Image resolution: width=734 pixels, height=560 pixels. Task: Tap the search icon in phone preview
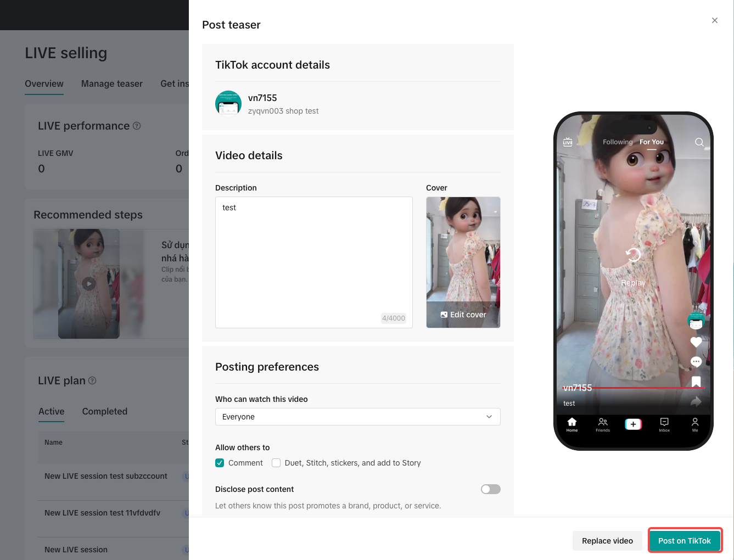[x=699, y=142]
